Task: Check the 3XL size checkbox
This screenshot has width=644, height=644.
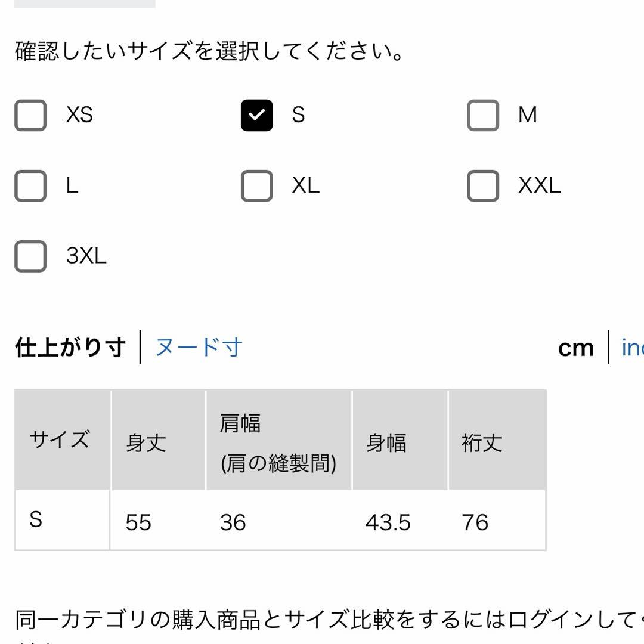Action: tap(30, 256)
